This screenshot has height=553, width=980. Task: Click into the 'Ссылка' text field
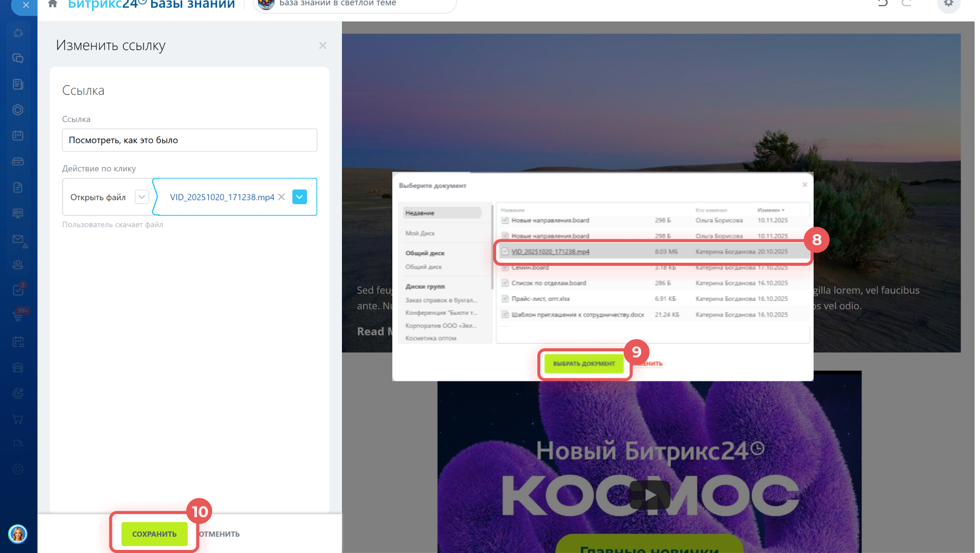point(189,140)
